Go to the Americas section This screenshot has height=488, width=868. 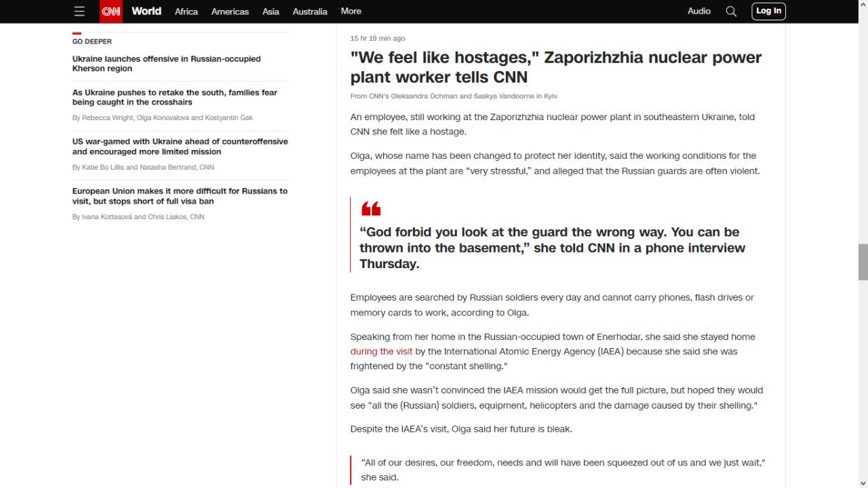pyautogui.click(x=230, y=12)
